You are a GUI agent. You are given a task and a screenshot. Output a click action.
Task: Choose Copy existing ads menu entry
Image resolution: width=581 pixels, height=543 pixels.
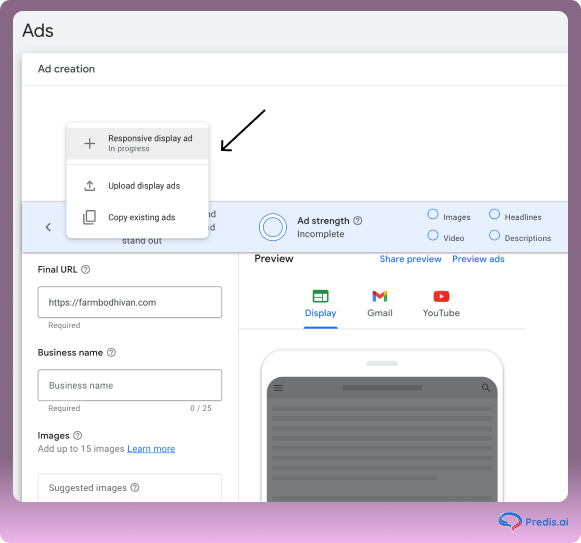click(x=137, y=217)
